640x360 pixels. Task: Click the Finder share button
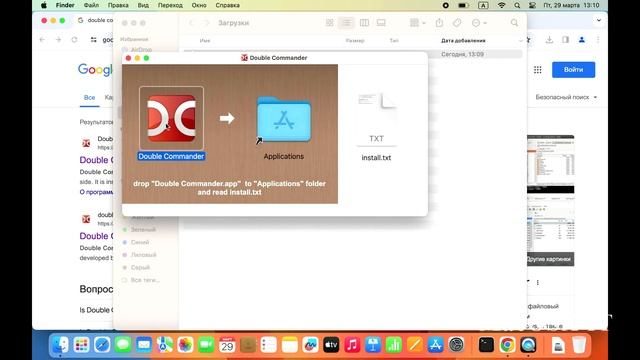(x=439, y=23)
